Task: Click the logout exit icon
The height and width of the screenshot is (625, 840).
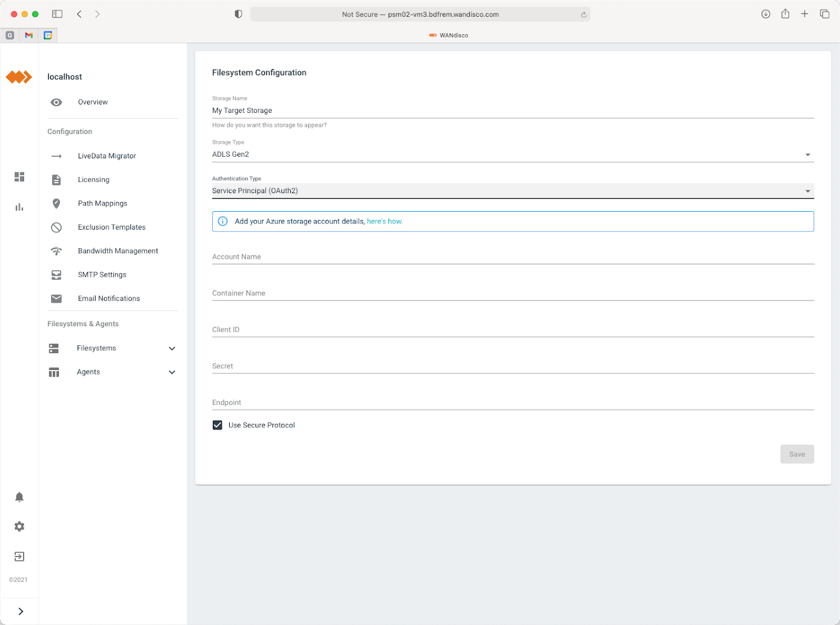Action: click(x=19, y=556)
